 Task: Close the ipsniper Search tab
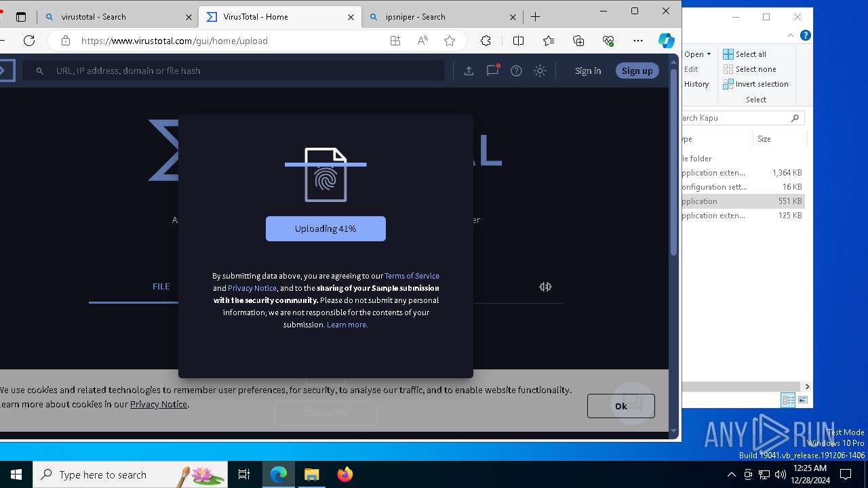pos(513,17)
